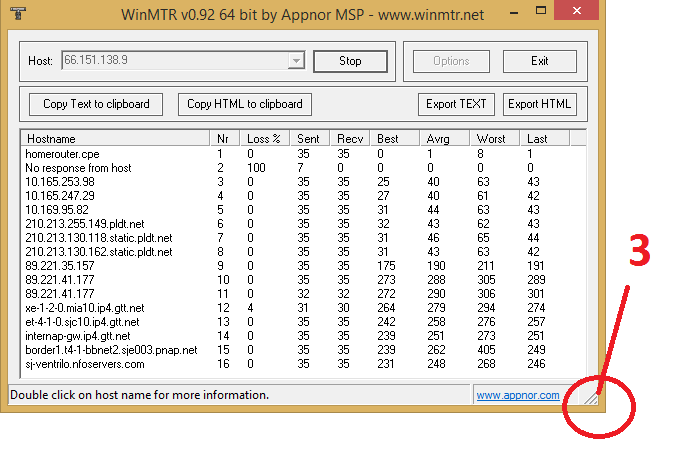Open the Host address dropdown arrow
Viewport: 677px width, 450px height.
296,60
